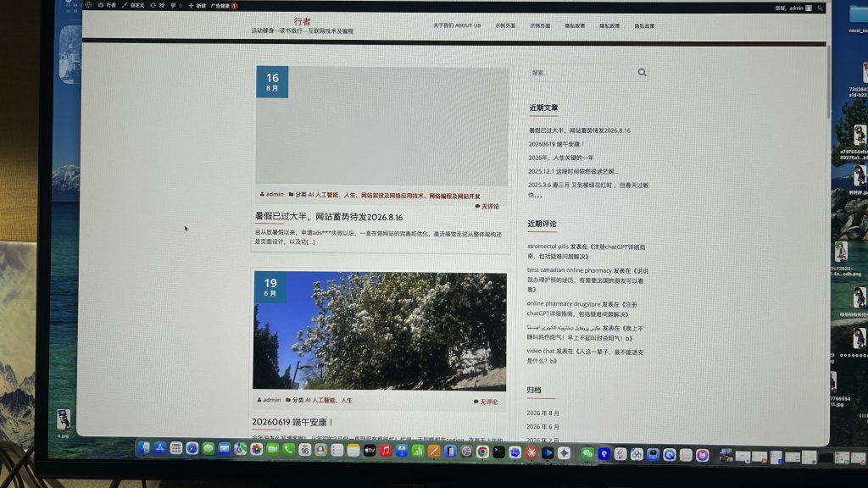This screenshot has width=868, height=488.
Task: Open archive 2026 年 6 月
Action: [x=542, y=427]
